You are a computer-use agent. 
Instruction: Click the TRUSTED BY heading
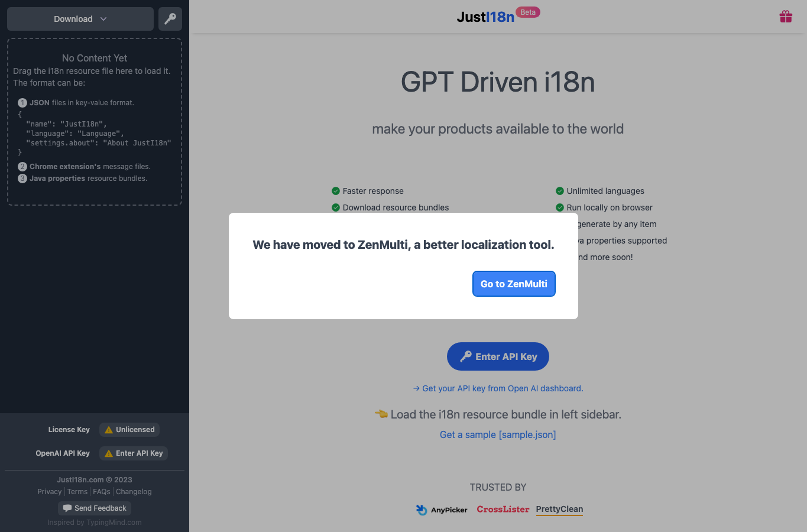coord(498,487)
